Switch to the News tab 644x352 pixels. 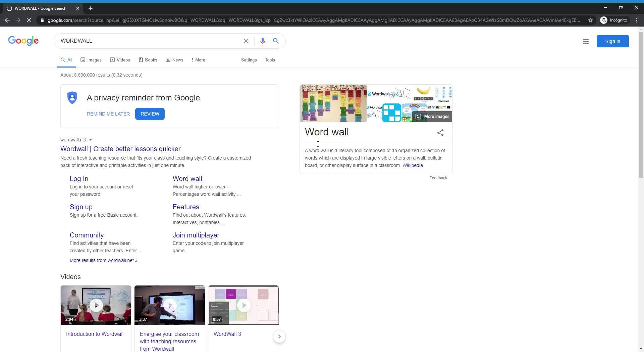(x=174, y=60)
